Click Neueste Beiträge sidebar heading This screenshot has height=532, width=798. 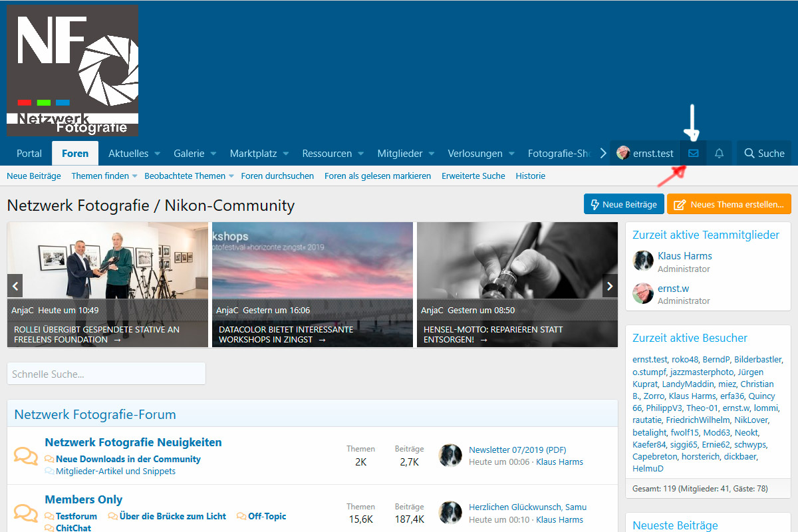click(675, 525)
